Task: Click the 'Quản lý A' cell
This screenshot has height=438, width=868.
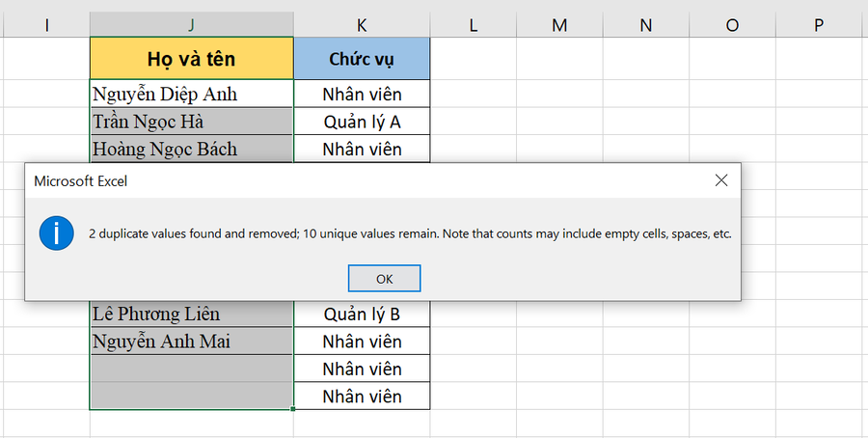Action: pyautogui.click(x=362, y=122)
